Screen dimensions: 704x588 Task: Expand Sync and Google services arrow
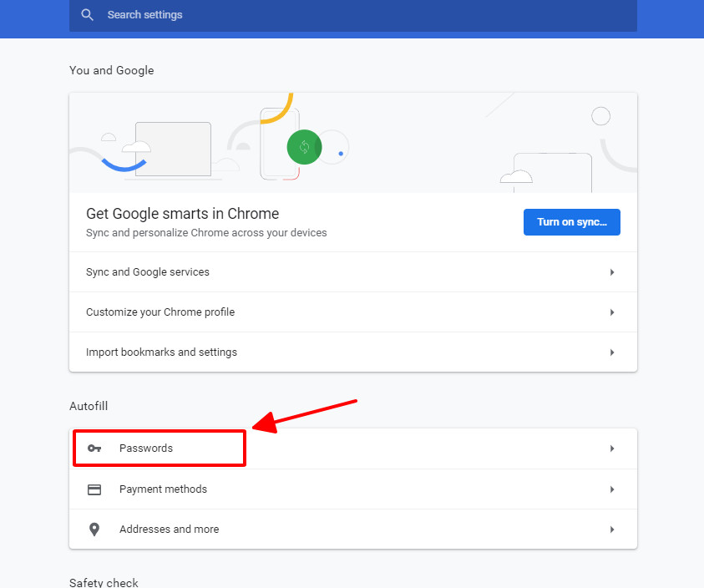[x=612, y=272]
